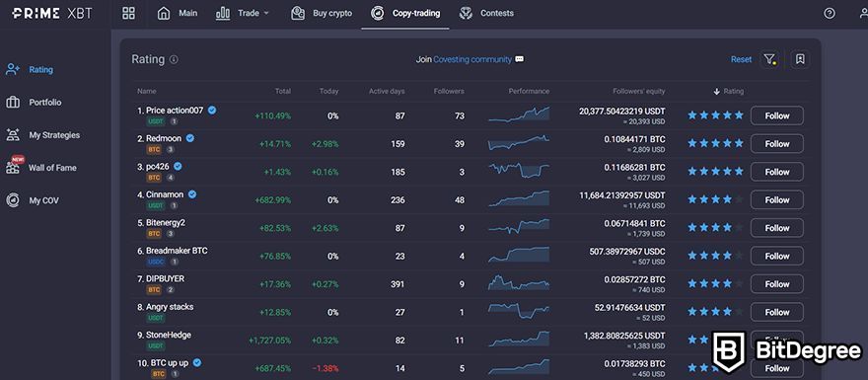868x380 pixels.
Task: Click verified badge next to pc426
Action: click(178, 166)
